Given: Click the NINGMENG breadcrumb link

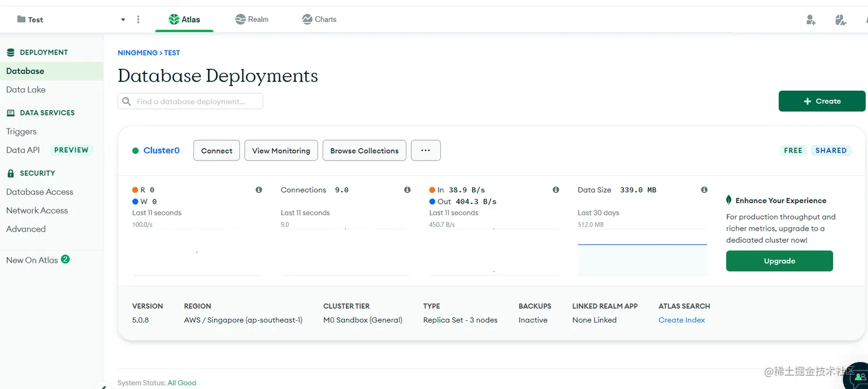Looking at the screenshot, I should tap(137, 53).
